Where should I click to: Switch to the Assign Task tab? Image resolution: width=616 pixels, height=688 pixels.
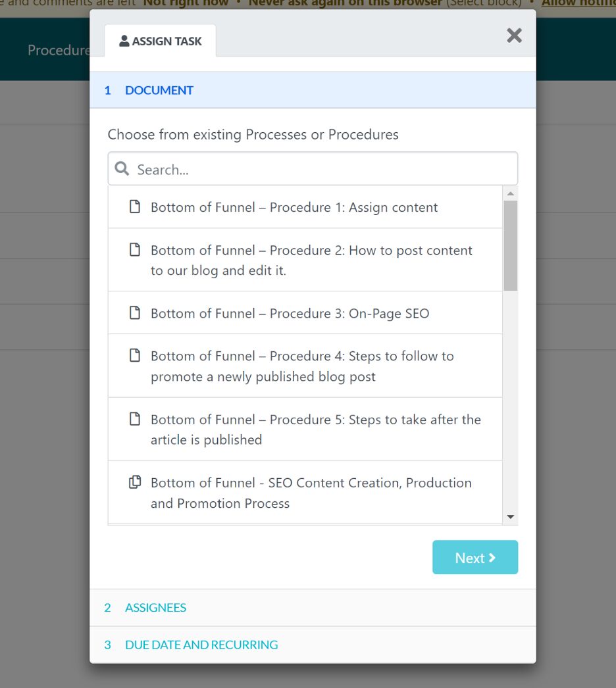coord(161,41)
